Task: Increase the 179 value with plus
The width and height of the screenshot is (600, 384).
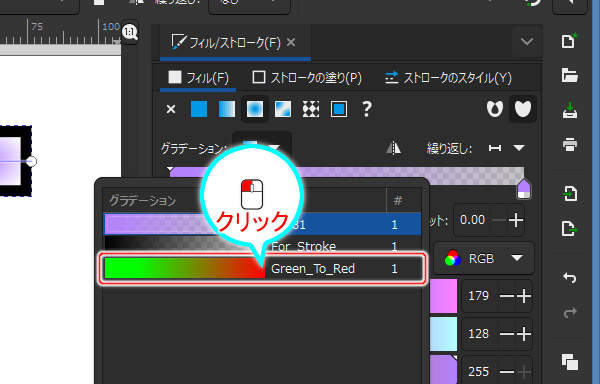Action: [x=524, y=296]
